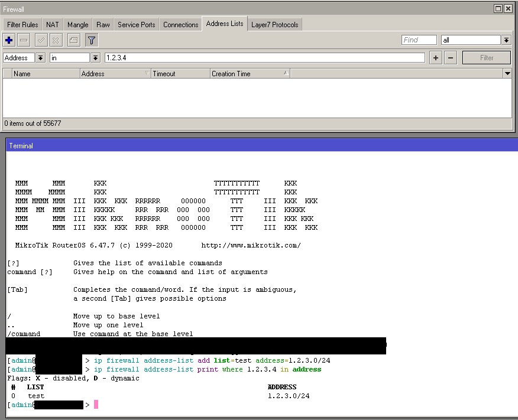
Task: Open comment icon in toolbar
Action: pyautogui.click(x=72, y=40)
